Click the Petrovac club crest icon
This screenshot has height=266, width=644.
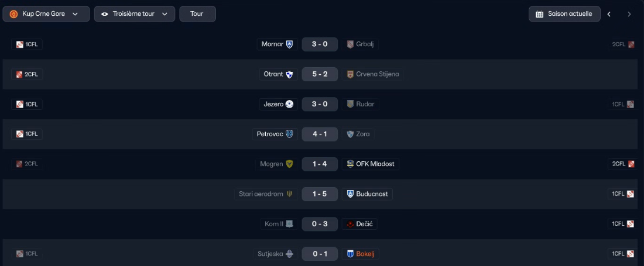(x=289, y=134)
